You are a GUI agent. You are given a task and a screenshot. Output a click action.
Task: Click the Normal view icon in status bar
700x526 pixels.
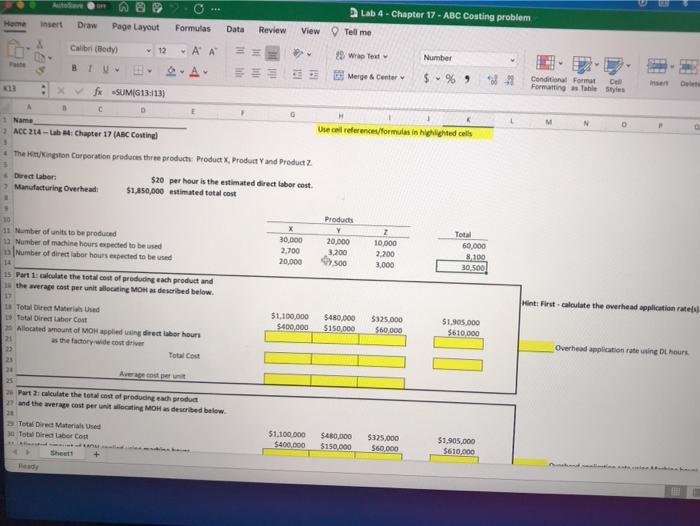tap(675, 492)
